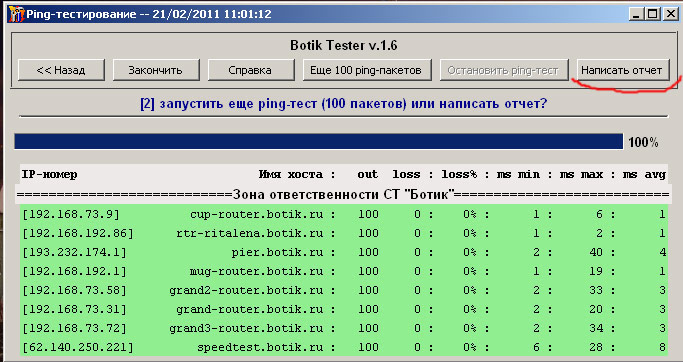
Task: Select IP address [193.232.174.1]
Action: pos(74,252)
